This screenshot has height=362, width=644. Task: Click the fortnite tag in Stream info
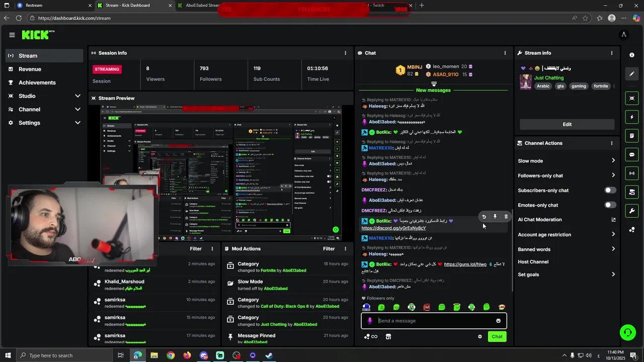point(601,86)
